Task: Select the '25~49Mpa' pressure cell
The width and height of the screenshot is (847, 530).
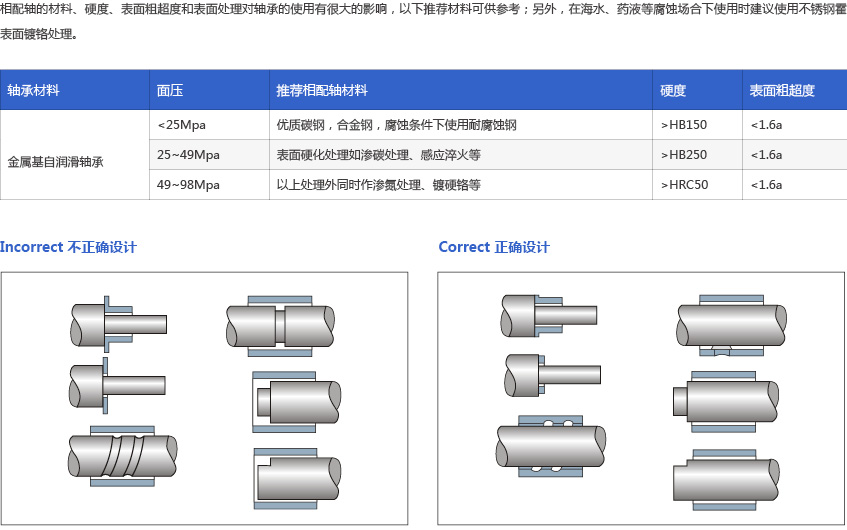Action: (x=188, y=155)
